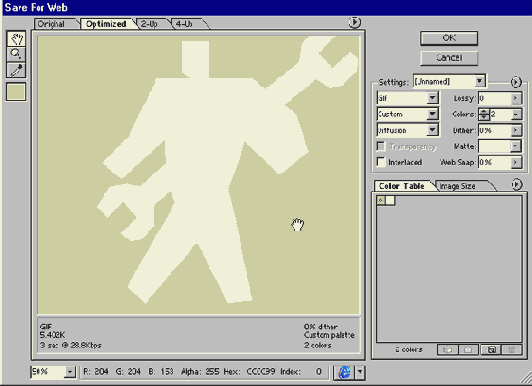532x386 pixels.
Task: Click the trash icon in Color Table
Action: [512, 350]
